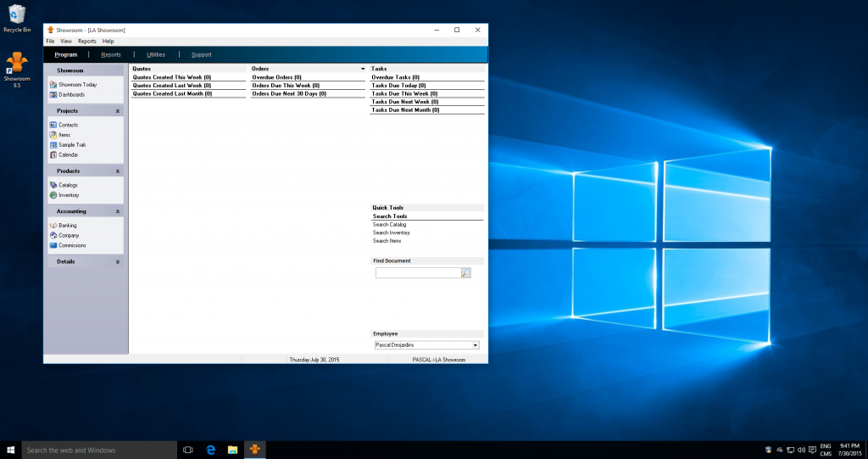Viewport: 868px width, 459px height.
Task: Open Quotes Created This Week
Action: [x=171, y=77]
